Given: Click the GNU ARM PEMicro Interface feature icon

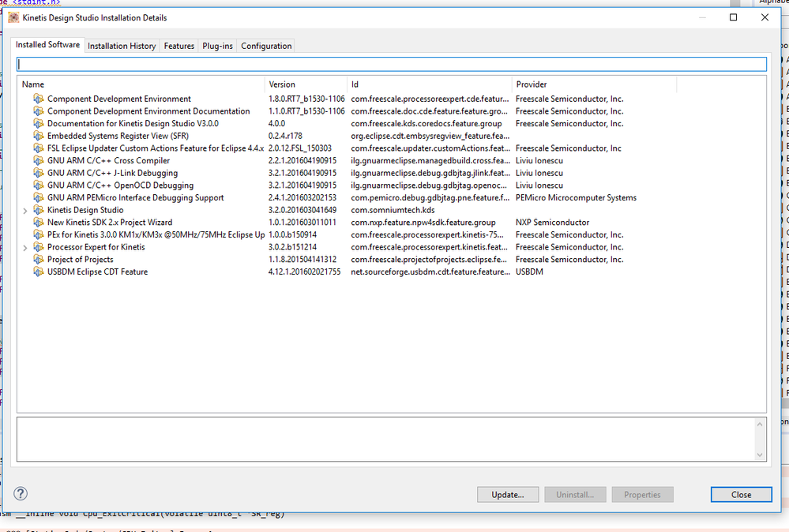Looking at the screenshot, I should pos(39,197).
